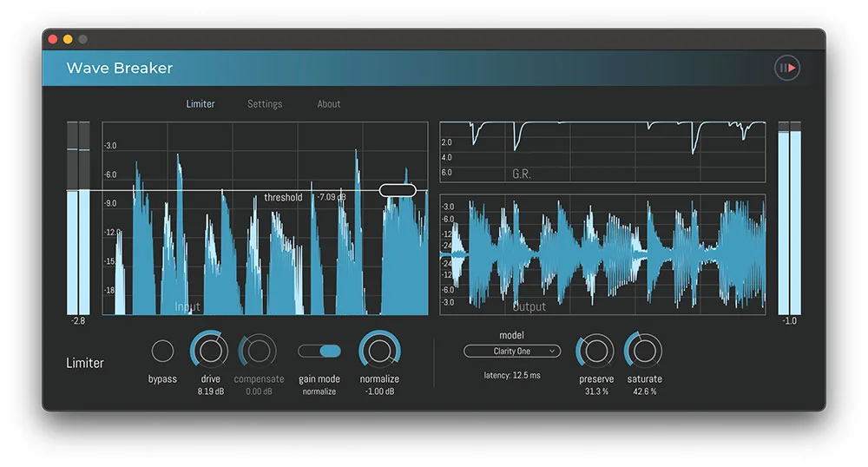Image resolution: width=868 pixels, height=467 pixels.
Task: Open the About tab
Action: (x=329, y=104)
